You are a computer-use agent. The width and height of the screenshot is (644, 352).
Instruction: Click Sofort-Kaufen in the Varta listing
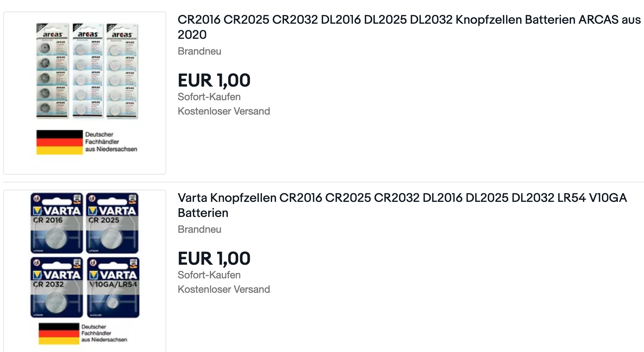click(209, 275)
